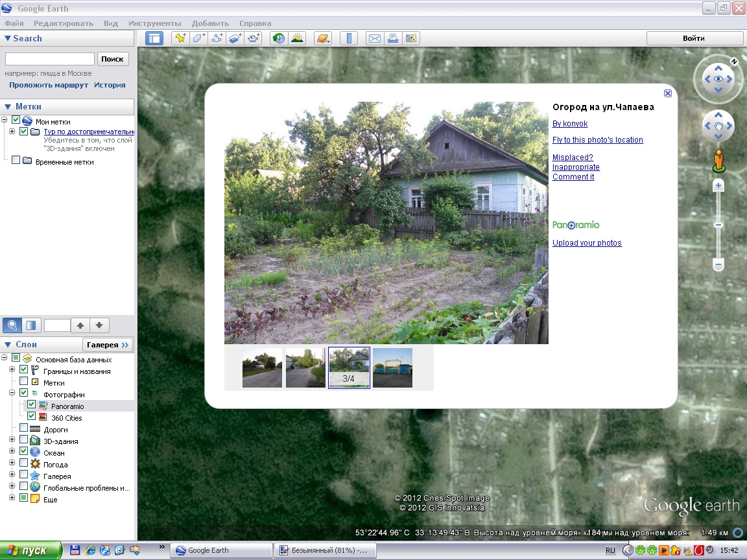The width and height of the screenshot is (747, 560).
Task: Click the print toolbar icon
Action: (392, 38)
